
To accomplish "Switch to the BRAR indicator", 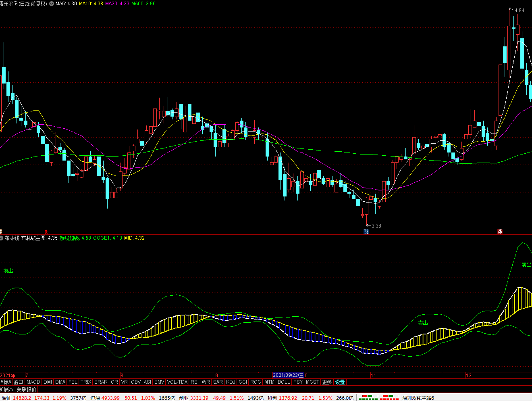I will click(x=101, y=382).
